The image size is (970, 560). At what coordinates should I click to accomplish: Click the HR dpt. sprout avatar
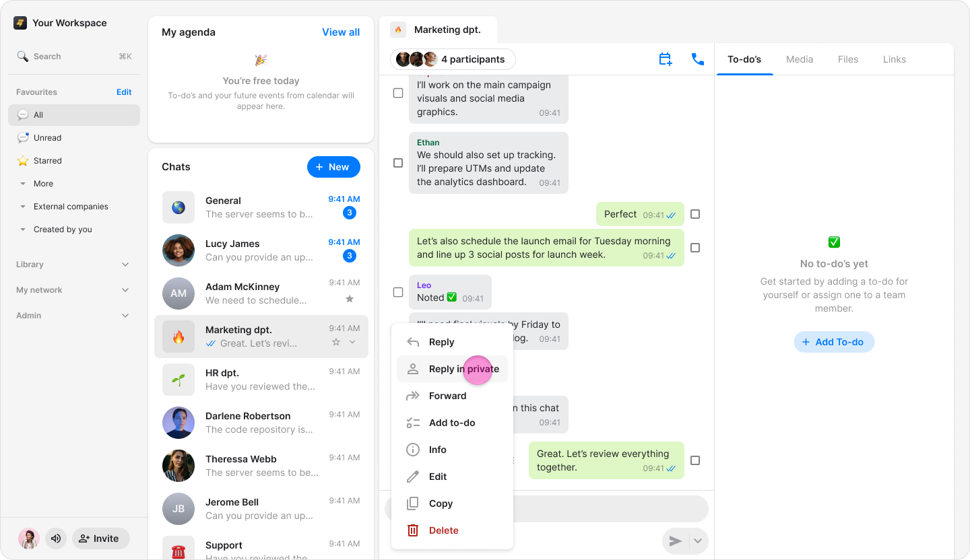[179, 380]
